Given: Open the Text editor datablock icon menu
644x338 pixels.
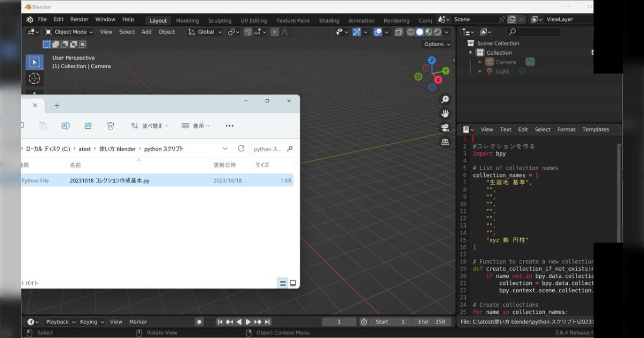Looking at the screenshot, I should pyautogui.click(x=467, y=129).
